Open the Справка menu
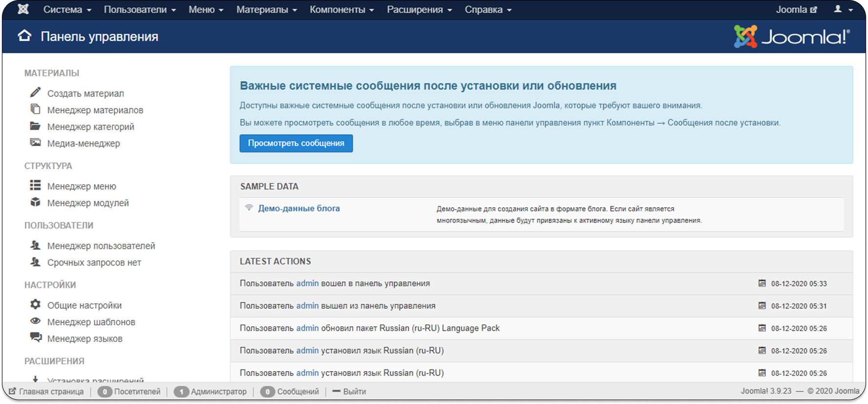Screen dimensions: 868x404 (487, 9)
